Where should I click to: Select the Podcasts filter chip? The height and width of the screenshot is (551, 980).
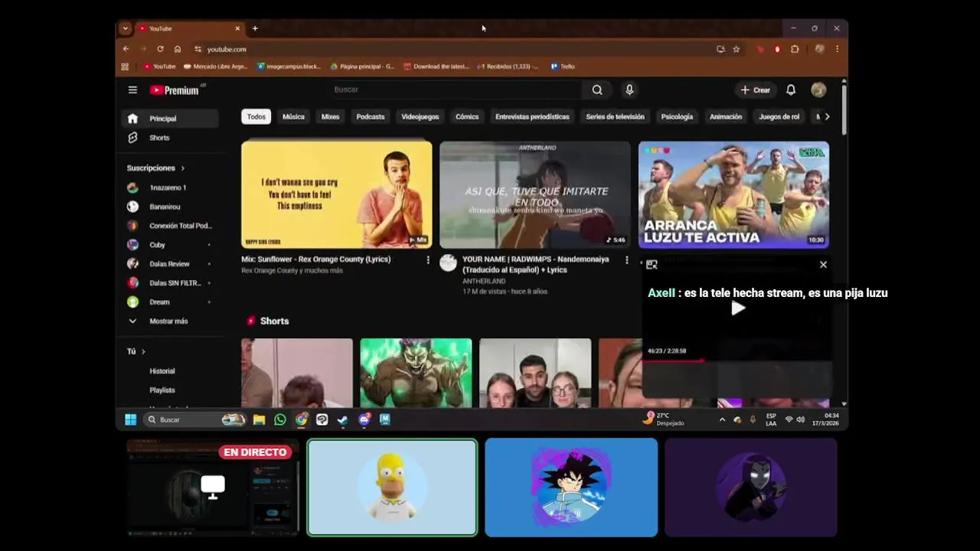(371, 117)
